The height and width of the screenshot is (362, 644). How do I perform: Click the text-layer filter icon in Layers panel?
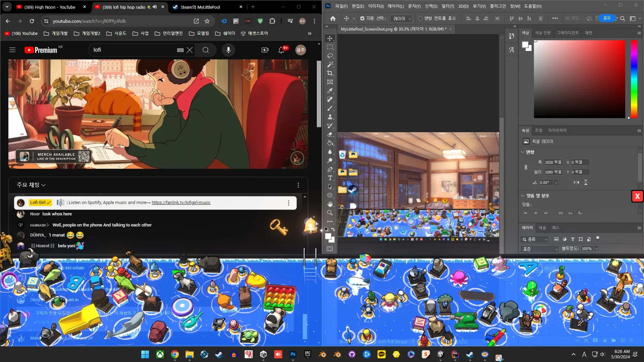click(572, 239)
